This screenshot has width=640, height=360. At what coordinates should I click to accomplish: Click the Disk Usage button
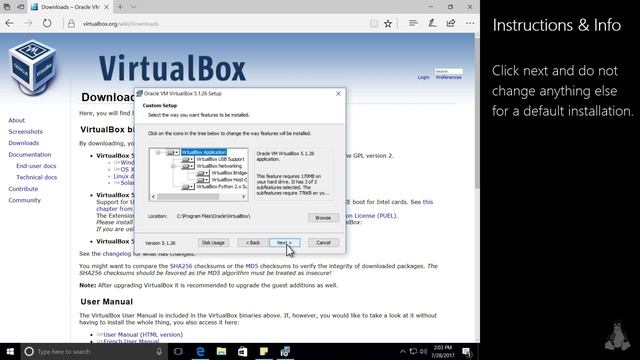(213, 243)
